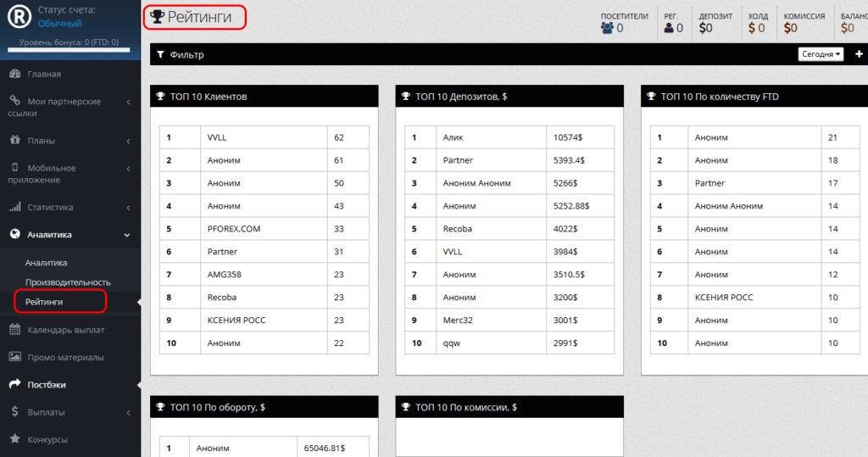Click the Статистика bar chart icon
This screenshot has width=868, height=457.
pyautogui.click(x=14, y=207)
